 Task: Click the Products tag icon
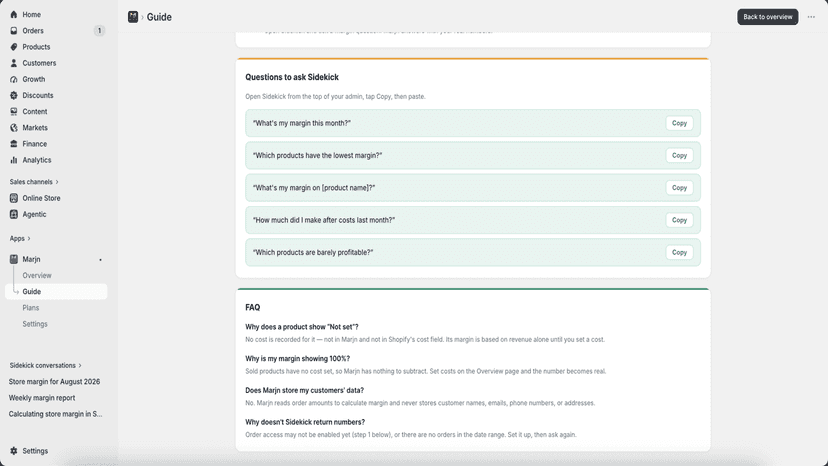point(14,47)
